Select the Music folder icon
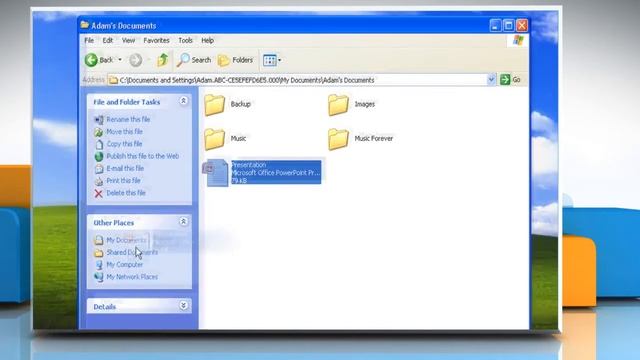The height and width of the screenshot is (360, 640). (x=214, y=139)
